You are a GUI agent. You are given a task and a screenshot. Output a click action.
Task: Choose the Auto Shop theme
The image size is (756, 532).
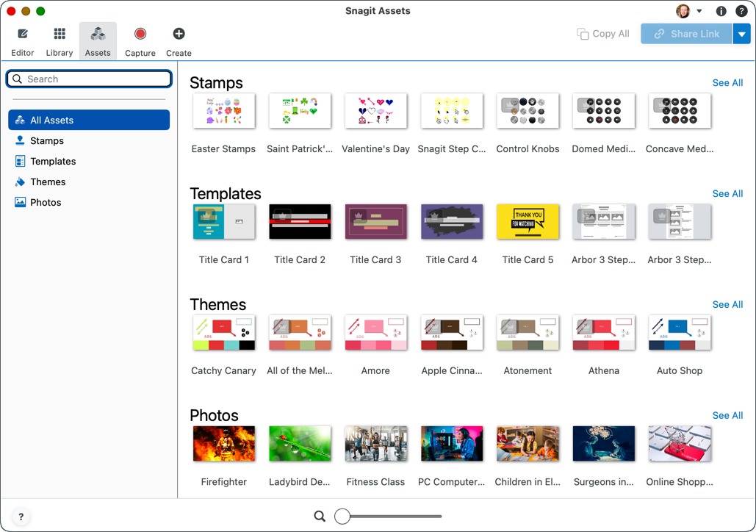click(x=680, y=333)
